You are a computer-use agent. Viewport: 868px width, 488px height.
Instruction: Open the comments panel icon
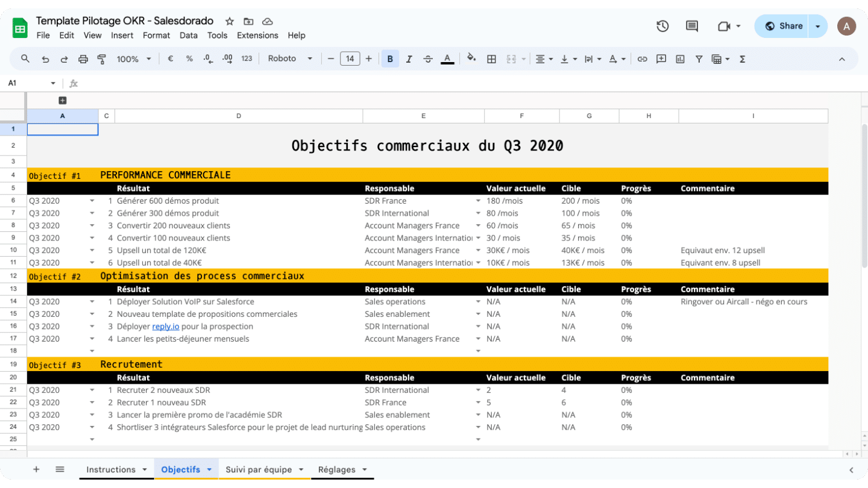(692, 26)
